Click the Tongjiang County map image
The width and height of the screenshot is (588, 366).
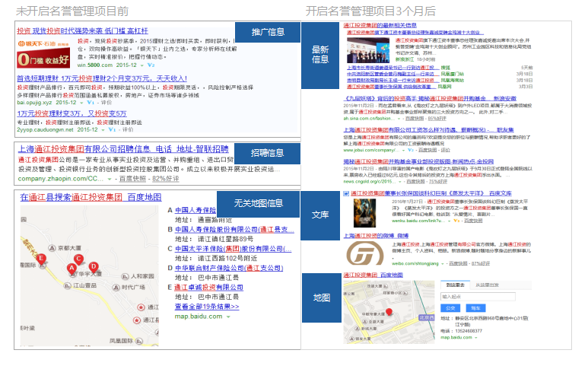(89, 275)
